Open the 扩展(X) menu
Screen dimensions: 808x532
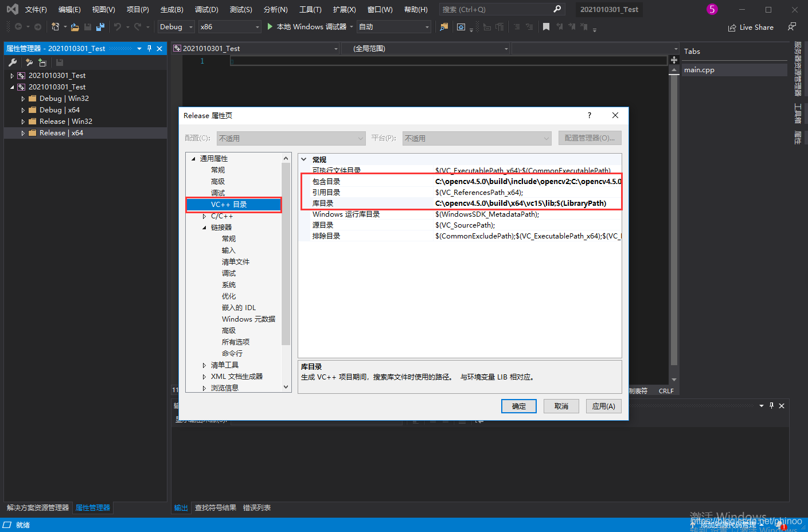coord(344,9)
